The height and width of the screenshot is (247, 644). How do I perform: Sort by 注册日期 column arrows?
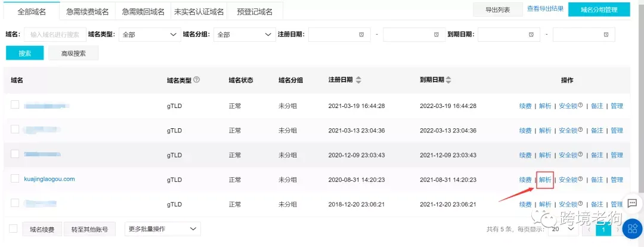pos(358,80)
